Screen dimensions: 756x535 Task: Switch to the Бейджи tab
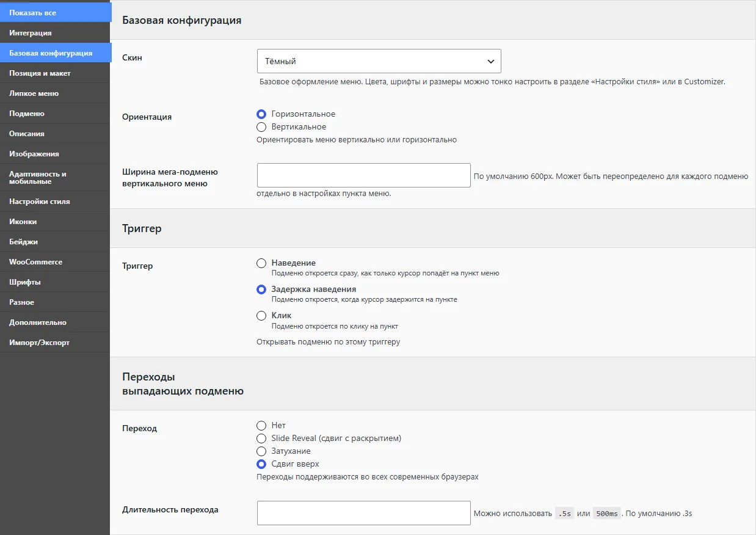[x=55, y=242]
